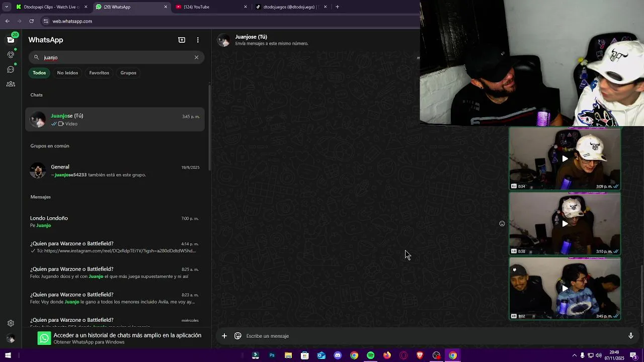Click the Juanjose profile picture in chat header

[223, 40]
